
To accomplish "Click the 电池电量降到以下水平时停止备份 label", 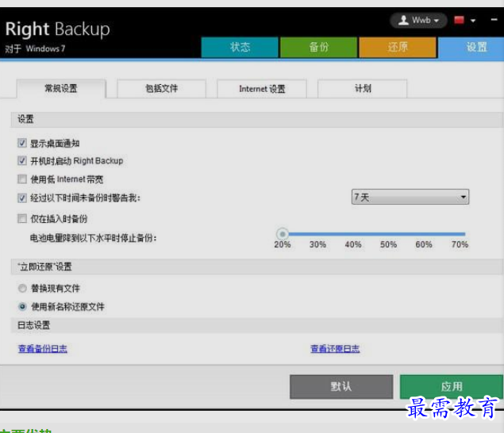I will click(x=93, y=238).
